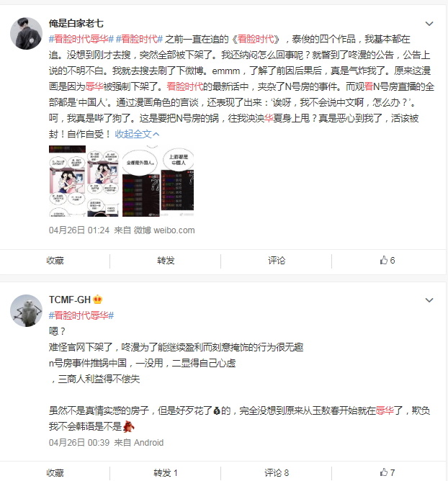Screen dimensions: 448x481
Task: Like the first post with 6 likes
Action: click(x=387, y=261)
